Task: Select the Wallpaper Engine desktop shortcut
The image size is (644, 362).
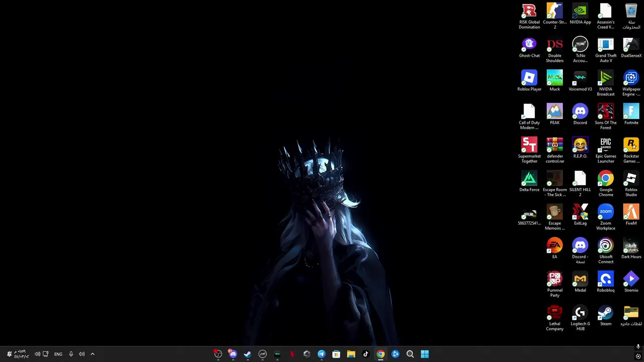Action: click(x=631, y=83)
